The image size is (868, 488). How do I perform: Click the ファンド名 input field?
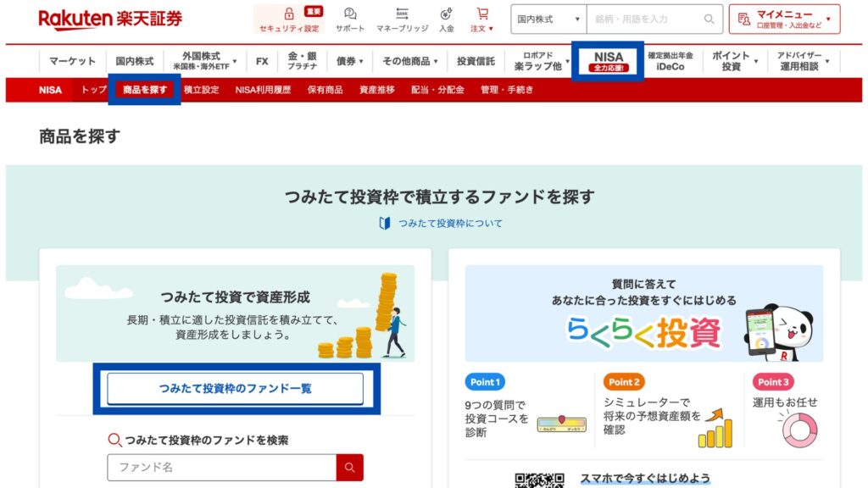[x=222, y=468]
